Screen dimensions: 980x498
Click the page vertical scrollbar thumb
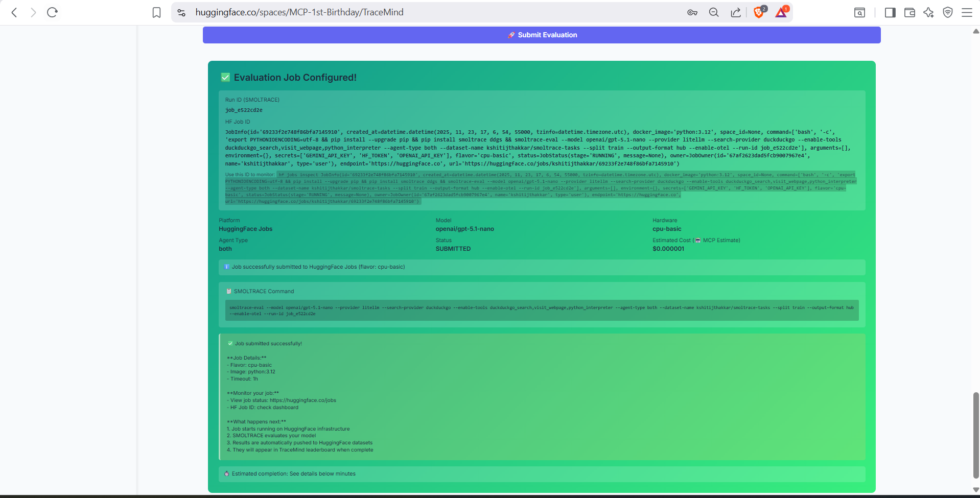point(976,435)
